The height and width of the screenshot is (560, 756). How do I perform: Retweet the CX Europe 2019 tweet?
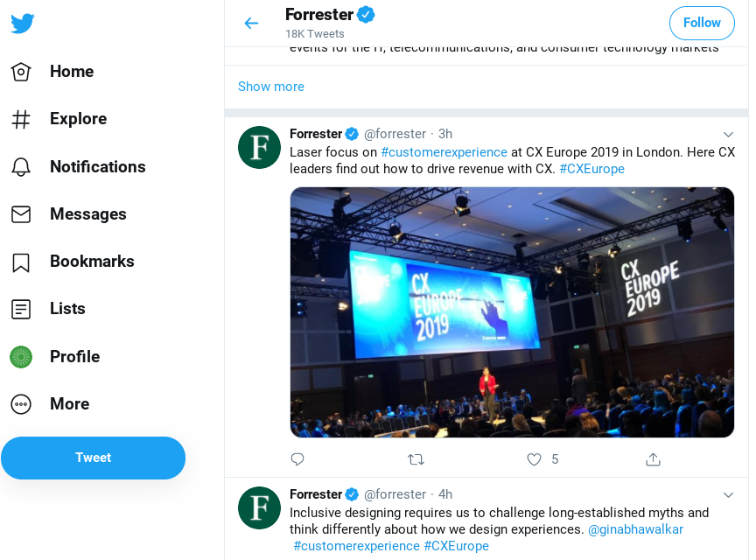click(x=416, y=459)
